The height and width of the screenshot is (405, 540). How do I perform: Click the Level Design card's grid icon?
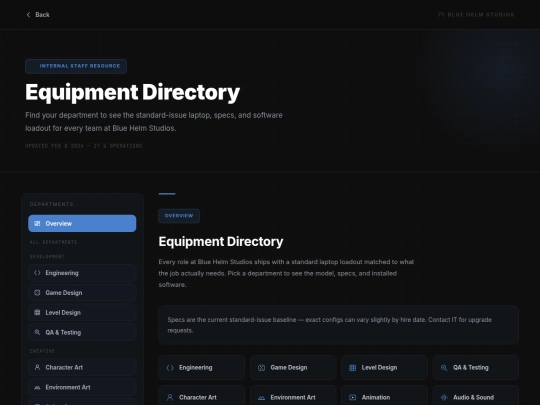tap(353, 368)
